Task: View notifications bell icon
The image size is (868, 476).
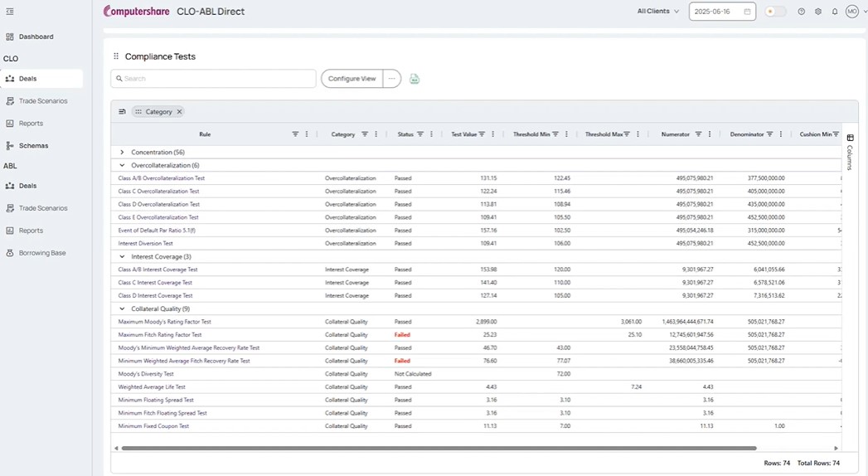Action: click(x=834, y=12)
